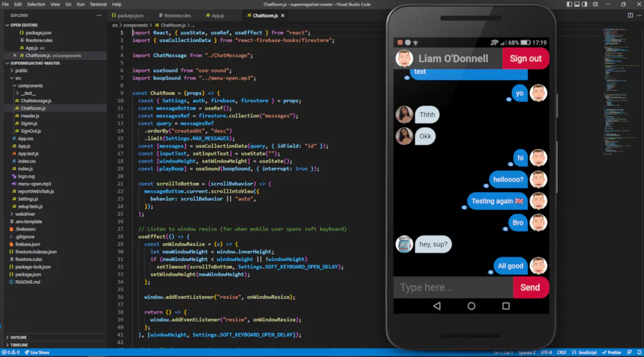Open editor more actions ellipsis
This screenshot has width=644, height=357.
click(x=639, y=15)
